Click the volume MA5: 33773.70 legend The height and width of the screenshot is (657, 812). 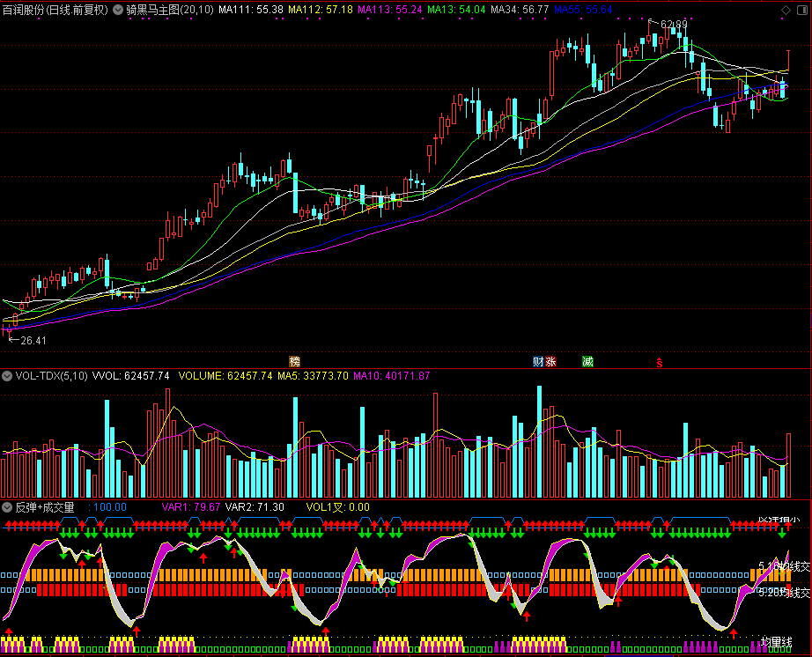(x=313, y=376)
